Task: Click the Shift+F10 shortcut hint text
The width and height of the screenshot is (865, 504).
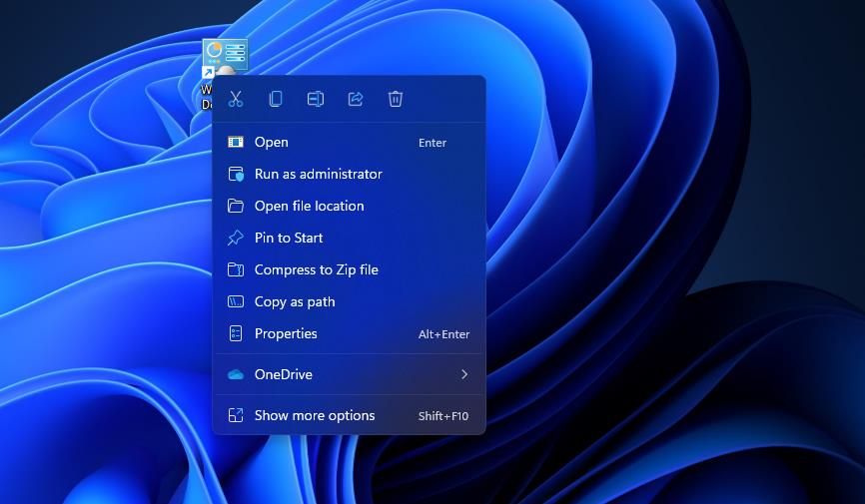Action: tap(443, 416)
